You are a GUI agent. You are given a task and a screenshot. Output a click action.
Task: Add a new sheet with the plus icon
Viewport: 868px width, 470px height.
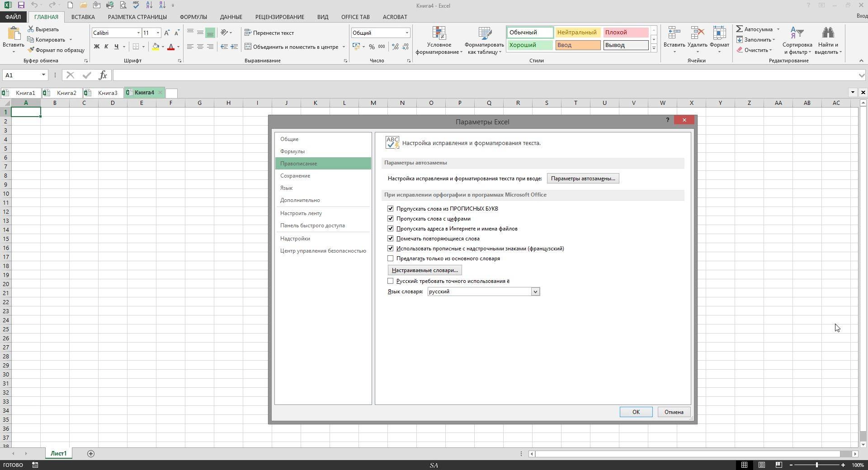point(91,453)
